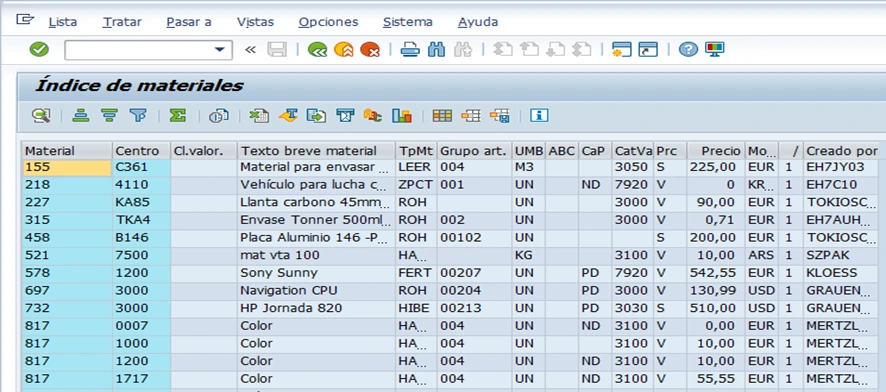
Task: Click the Set filter funnel icon
Action: (137, 116)
